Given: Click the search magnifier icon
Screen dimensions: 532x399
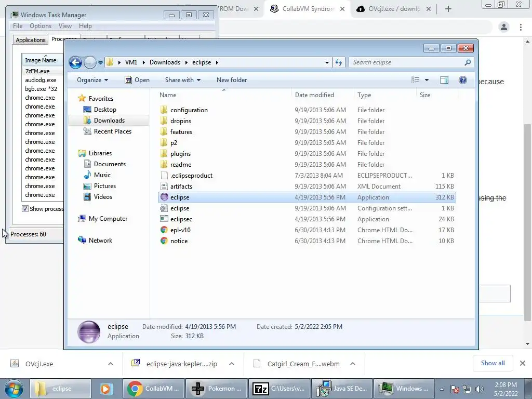Looking at the screenshot, I should coord(468,62).
